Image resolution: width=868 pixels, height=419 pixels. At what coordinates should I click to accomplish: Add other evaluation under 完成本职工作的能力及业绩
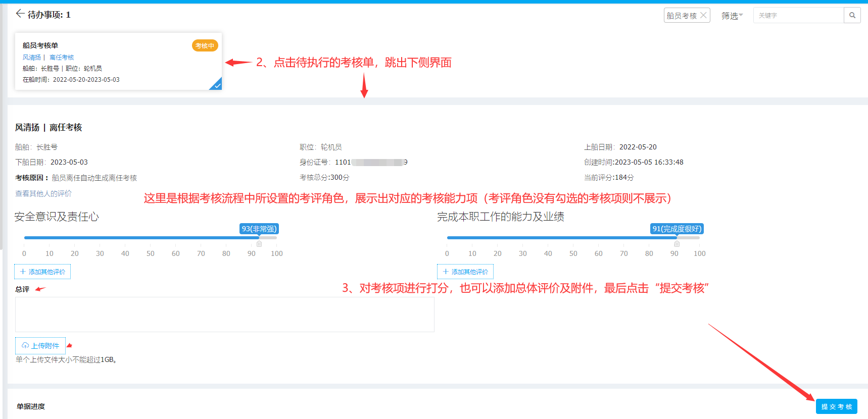[465, 272]
